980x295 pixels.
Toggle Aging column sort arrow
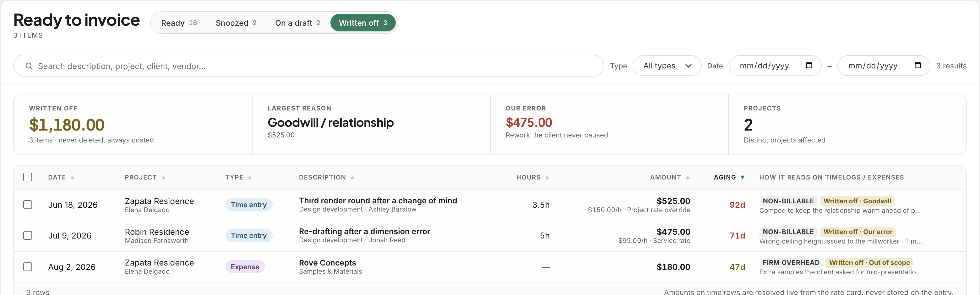click(x=743, y=178)
